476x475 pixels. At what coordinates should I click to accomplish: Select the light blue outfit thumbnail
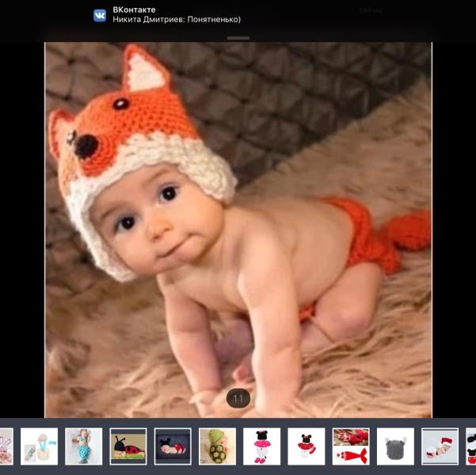40,446
